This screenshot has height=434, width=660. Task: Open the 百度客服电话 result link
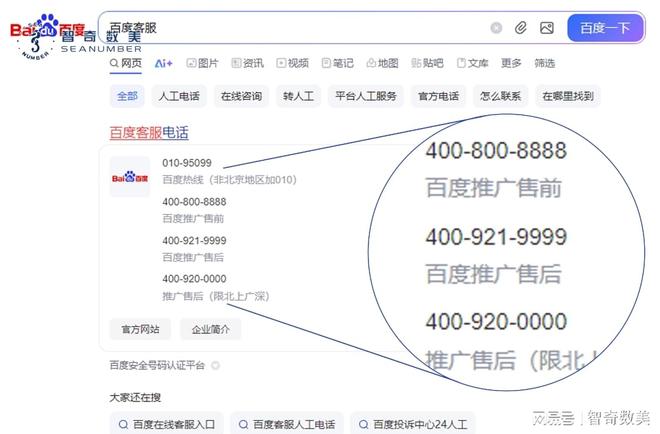148,133
